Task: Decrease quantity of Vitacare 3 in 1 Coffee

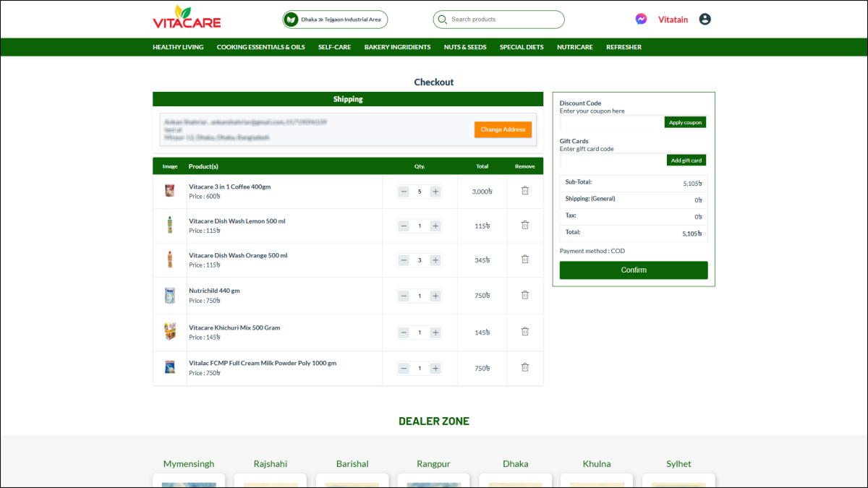Action: click(404, 192)
